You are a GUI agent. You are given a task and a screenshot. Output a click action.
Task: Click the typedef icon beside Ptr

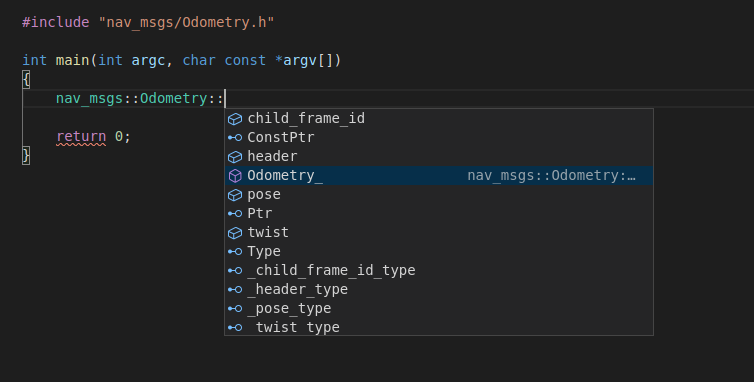pyautogui.click(x=235, y=214)
